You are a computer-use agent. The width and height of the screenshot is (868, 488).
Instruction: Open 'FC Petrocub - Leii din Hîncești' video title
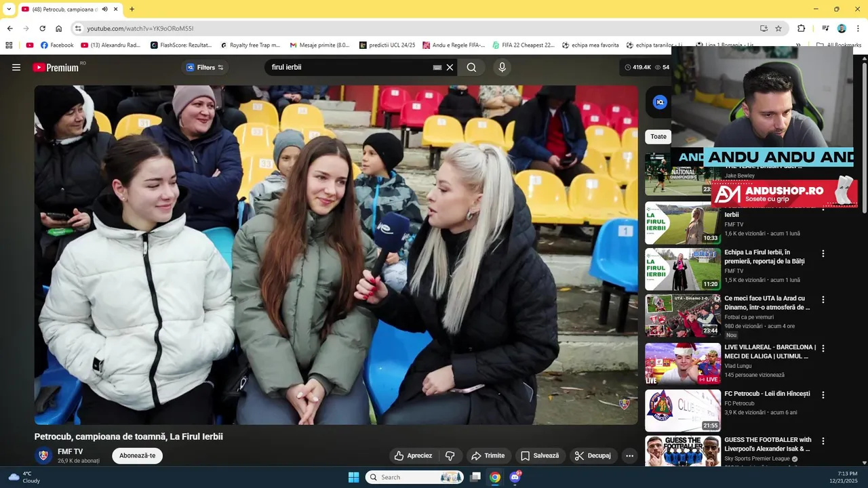tap(767, 394)
